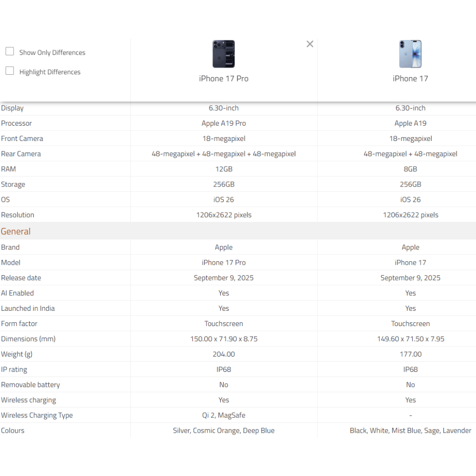Click the Release date value September 9, 2025
Viewport: 476px width, 476px height.
(224, 278)
